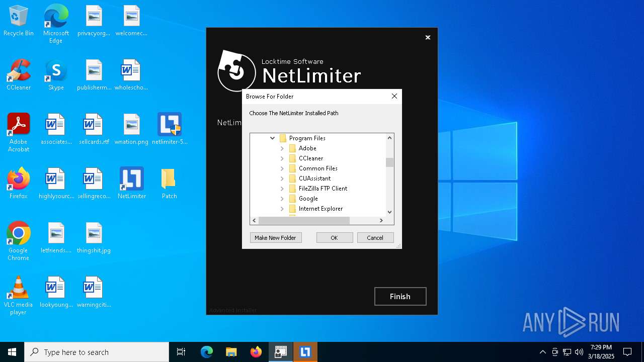Open Skype desktop shortcut
Screen dimensions: 644x362
pos(56,75)
